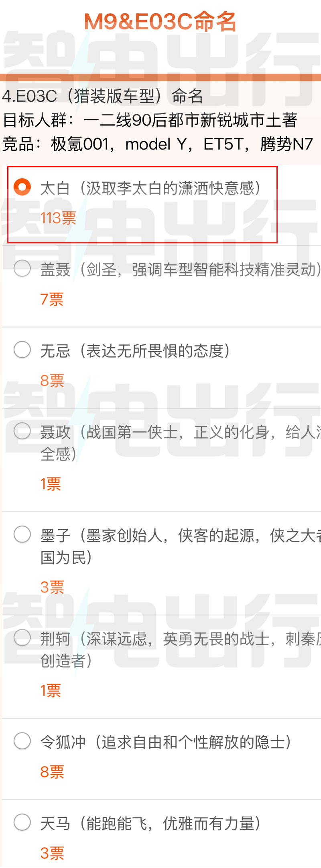Select the 令狐冲 radio button

(22, 741)
